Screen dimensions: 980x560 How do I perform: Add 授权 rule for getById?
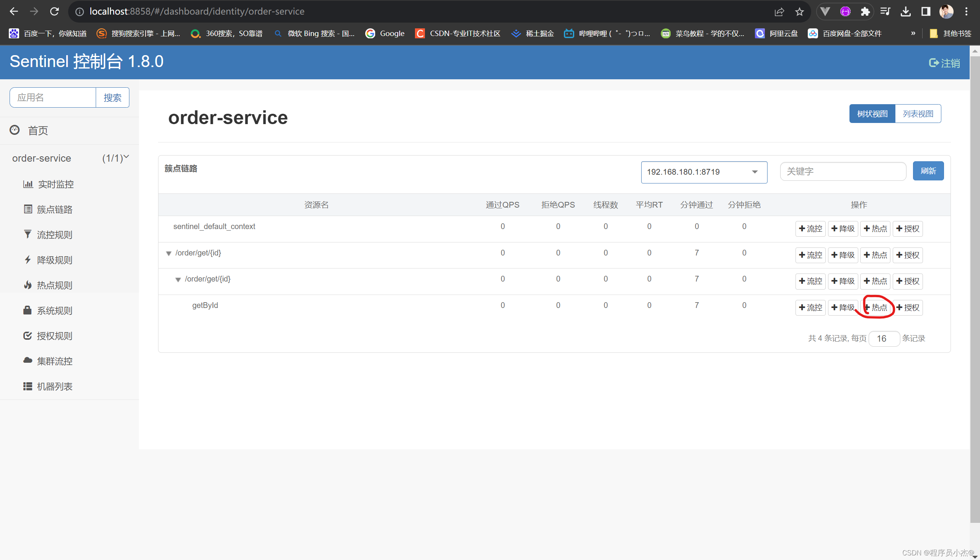(907, 308)
